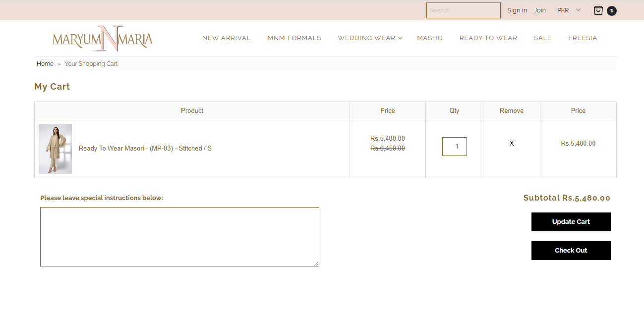The image size is (644, 314).
Task: Click the Check Out button
Action: coord(571,251)
